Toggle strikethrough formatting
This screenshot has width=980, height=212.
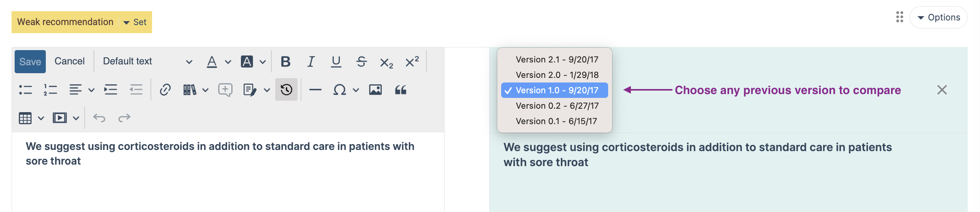click(x=361, y=62)
